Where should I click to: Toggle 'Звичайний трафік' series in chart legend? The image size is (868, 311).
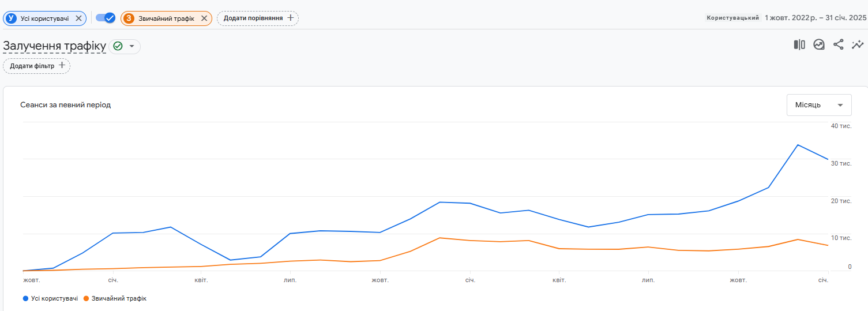pos(118,298)
